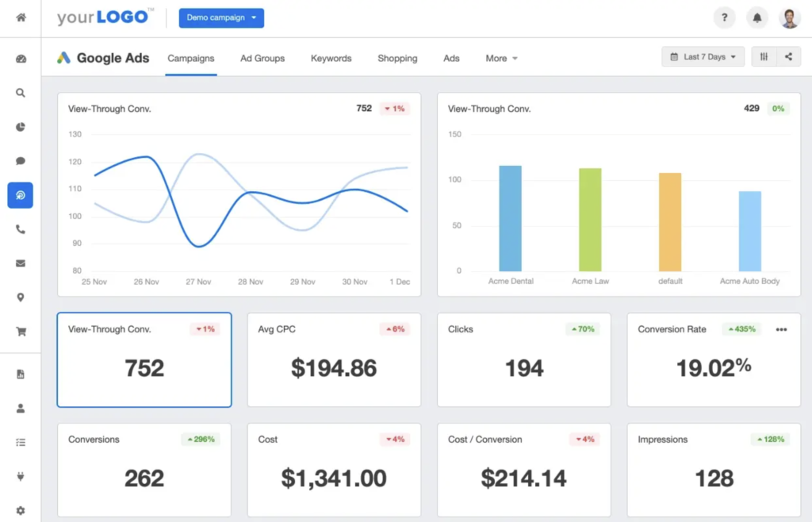Click the Google Ads page title
Viewport: 812px width, 522px height.
click(113, 58)
